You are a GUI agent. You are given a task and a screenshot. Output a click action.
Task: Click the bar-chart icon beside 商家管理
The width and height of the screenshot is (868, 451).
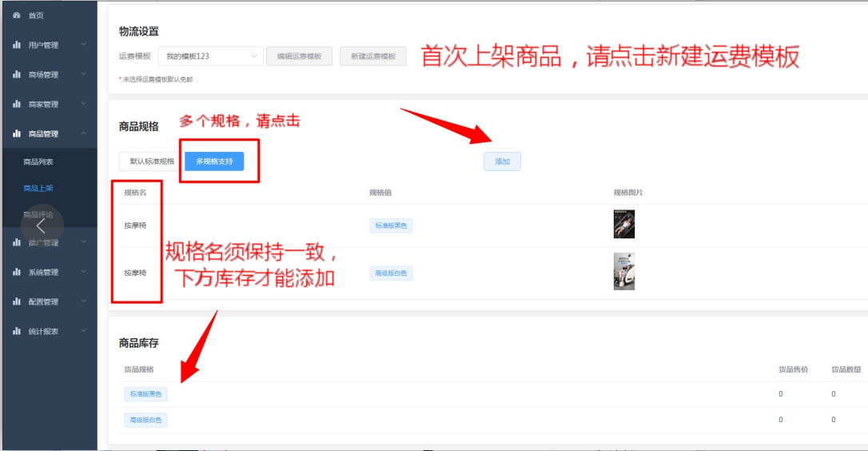tap(17, 104)
